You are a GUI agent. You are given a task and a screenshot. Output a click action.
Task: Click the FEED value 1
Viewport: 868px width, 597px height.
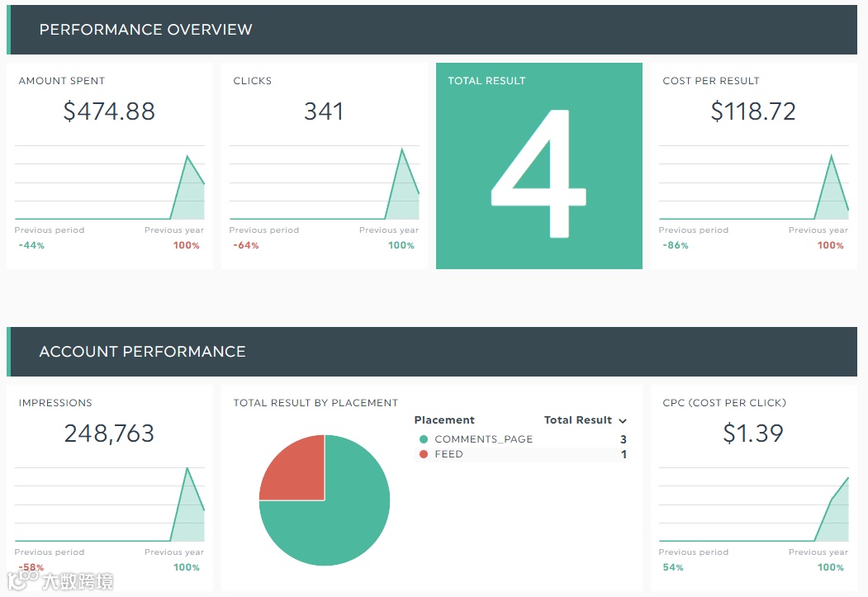624,454
